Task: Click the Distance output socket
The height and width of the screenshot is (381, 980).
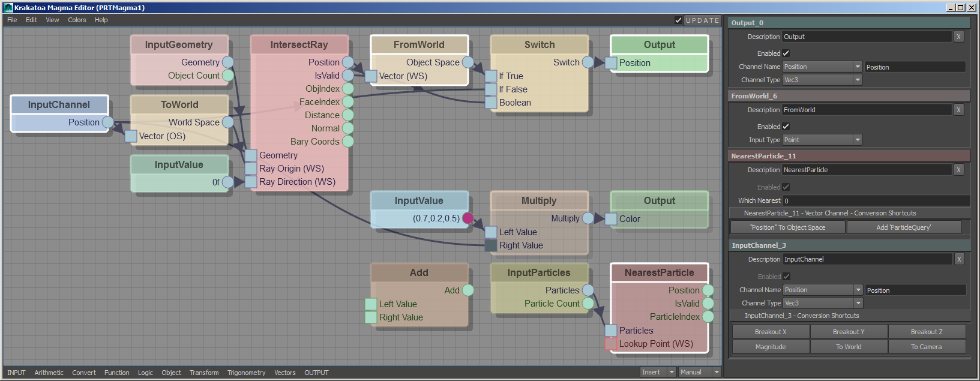Action: [x=348, y=115]
